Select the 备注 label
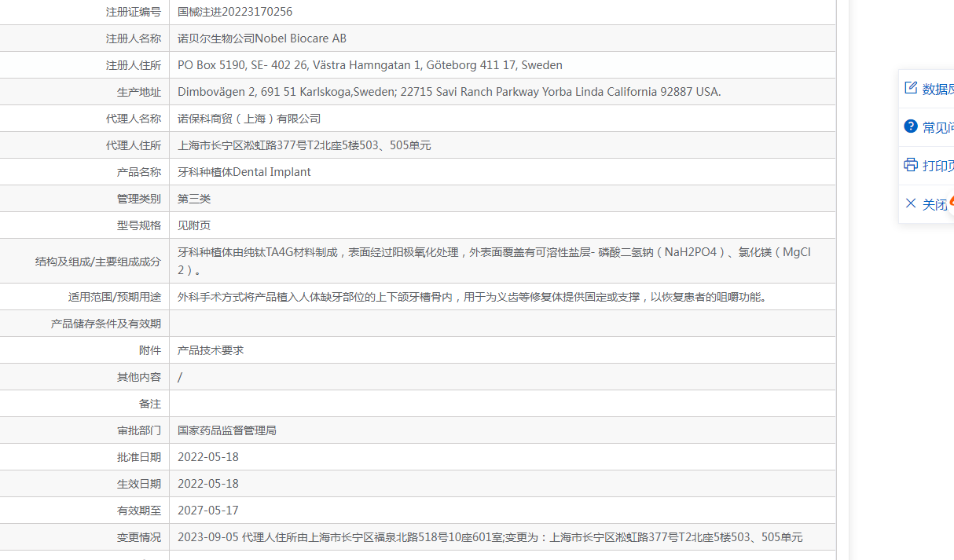This screenshot has width=954, height=560. tap(150, 404)
